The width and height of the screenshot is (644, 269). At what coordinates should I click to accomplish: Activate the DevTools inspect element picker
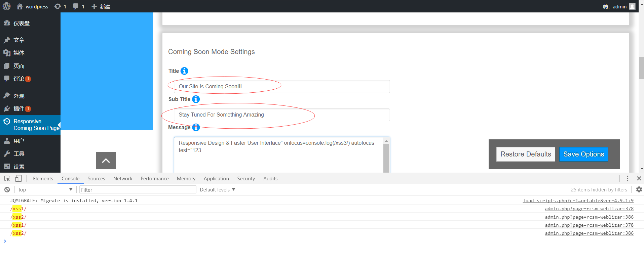(7, 179)
